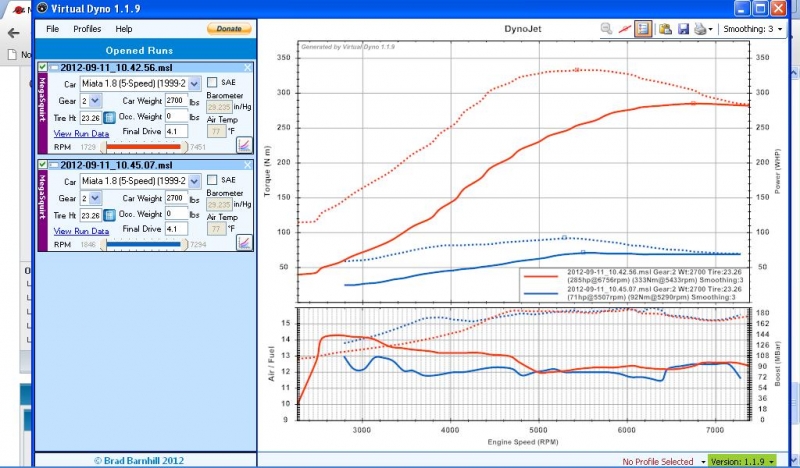
Task: Open Gear dropdown for 10.45.07 run
Action: tap(95, 198)
